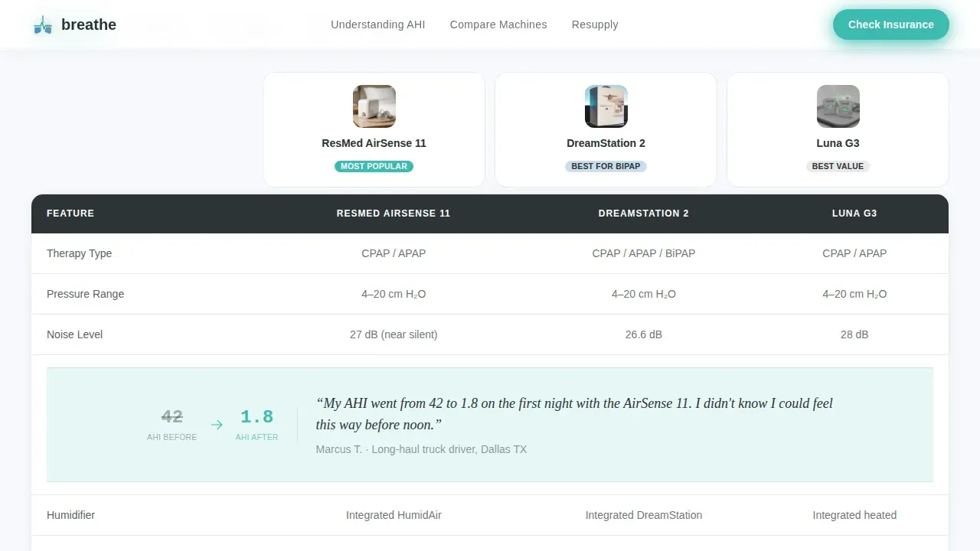This screenshot has height=551, width=980.
Task: Open the Resupply nav item
Action: pyautogui.click(x=595, y=24)
